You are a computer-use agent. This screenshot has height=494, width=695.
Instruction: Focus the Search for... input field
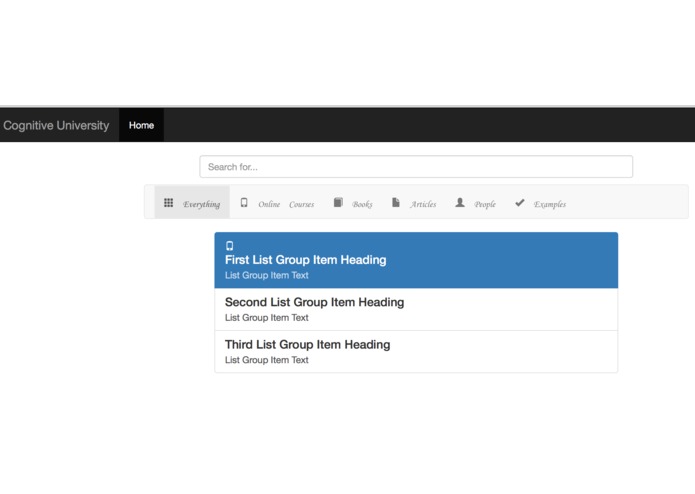(416, 167)
